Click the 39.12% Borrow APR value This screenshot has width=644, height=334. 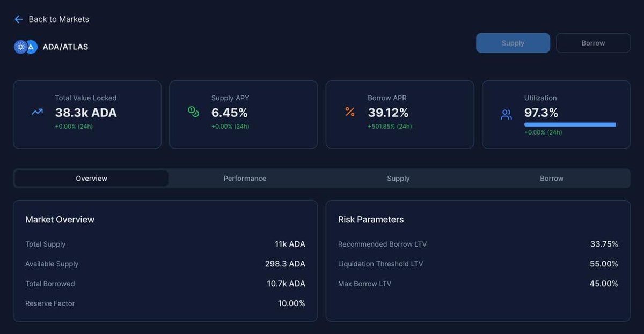point(388,113)
